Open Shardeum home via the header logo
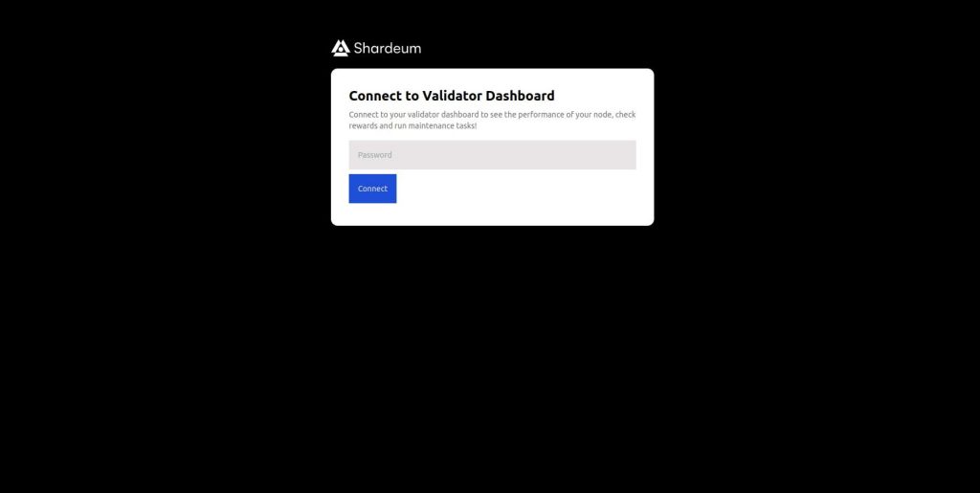The image size is (980, 493). tap(376, 48)
